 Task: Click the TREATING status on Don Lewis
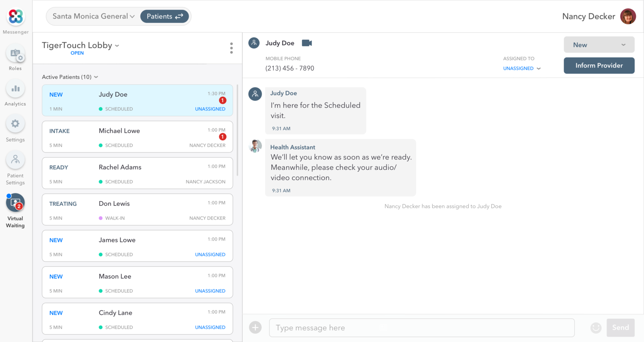63,204
